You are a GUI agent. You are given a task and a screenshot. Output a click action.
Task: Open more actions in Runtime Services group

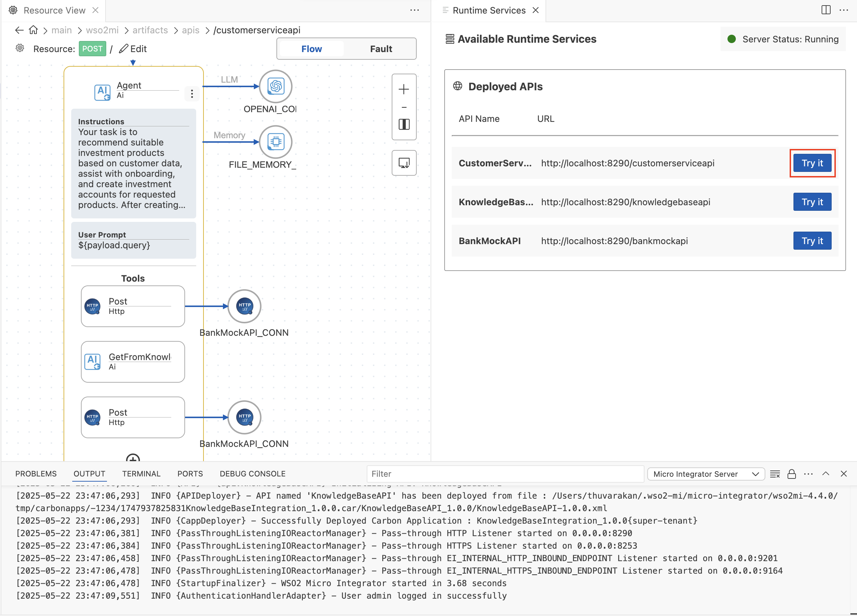point(843,10)
